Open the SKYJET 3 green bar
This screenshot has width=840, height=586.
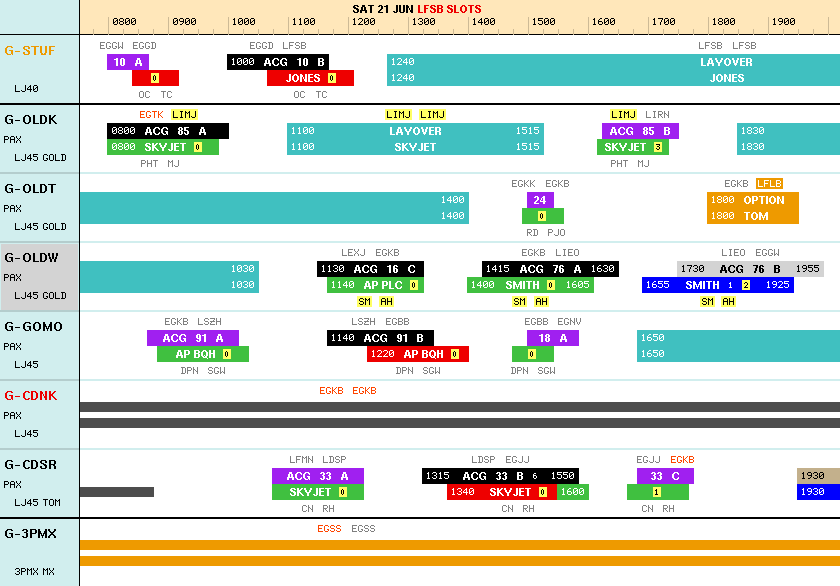pyautogui.click(x=633, y=147)
